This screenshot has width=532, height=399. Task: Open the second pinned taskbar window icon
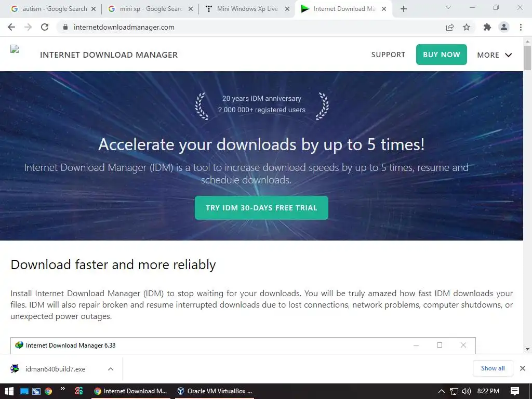click(36, 391)
